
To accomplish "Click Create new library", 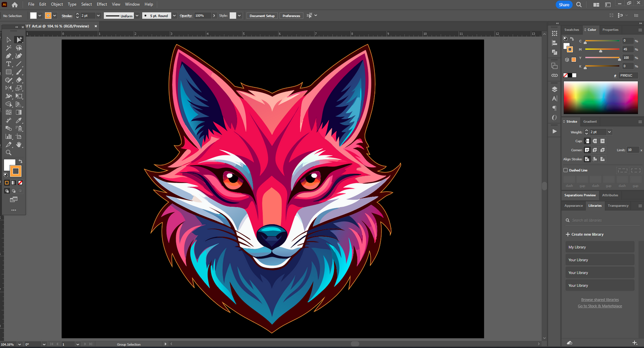I will point(585,234).
